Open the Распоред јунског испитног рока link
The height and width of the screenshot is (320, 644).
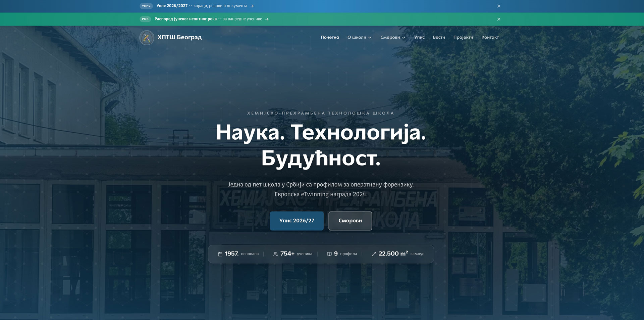tap(208, 19)
